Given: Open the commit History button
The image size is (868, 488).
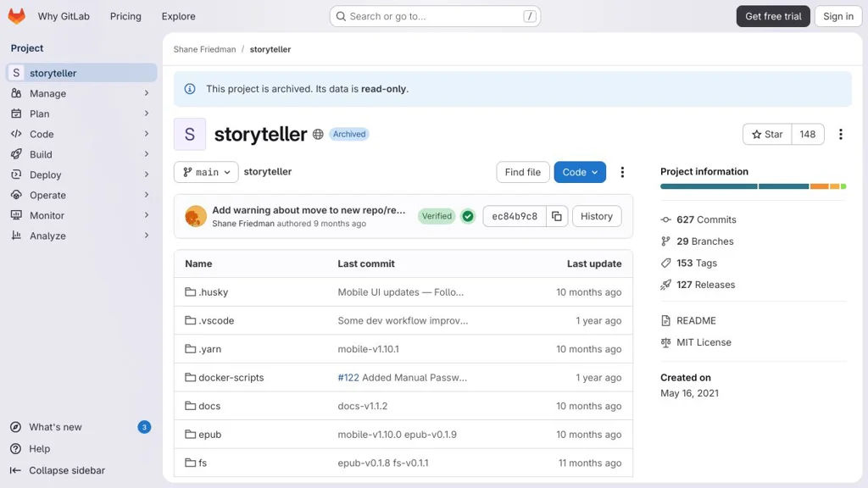Looking at the screenshot, I should point(596,216).
